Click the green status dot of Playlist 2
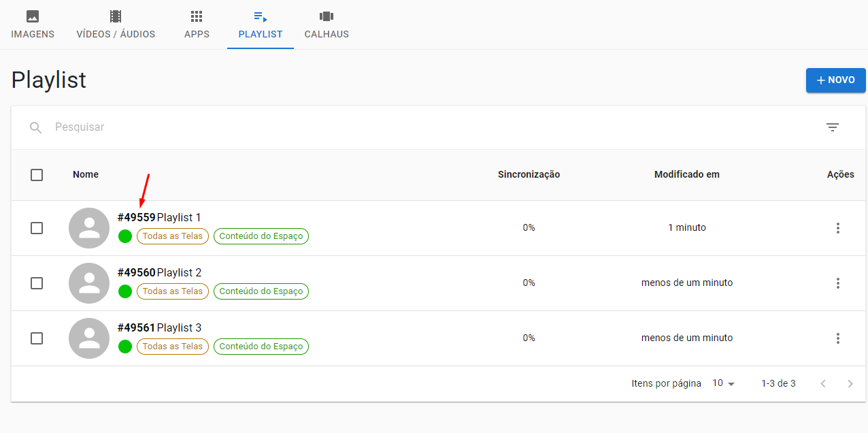868x433 pixels. [x=125, y=291]
